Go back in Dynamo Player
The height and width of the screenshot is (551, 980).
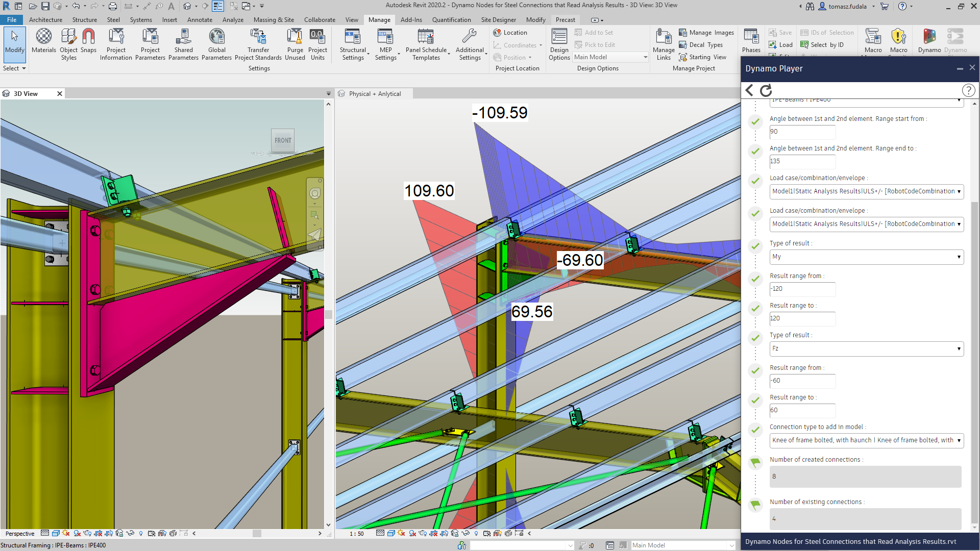coord(749,91)
